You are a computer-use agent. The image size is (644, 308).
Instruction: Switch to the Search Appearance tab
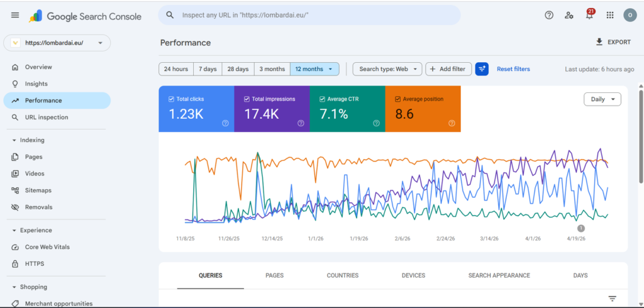tap(499, 275)
